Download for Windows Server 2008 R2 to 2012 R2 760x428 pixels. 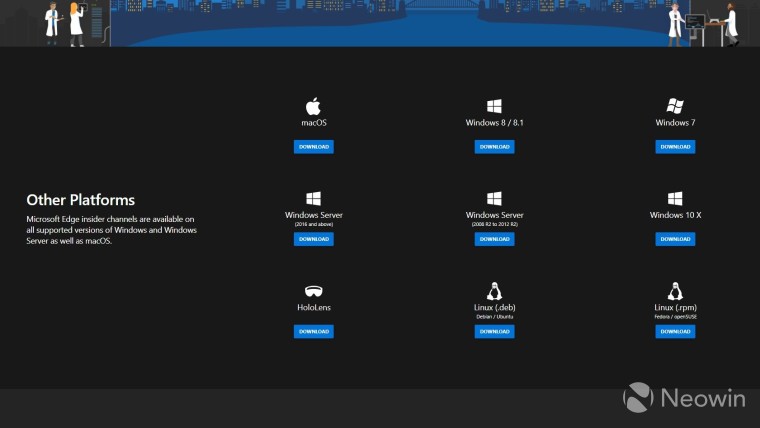click(x=494, y=239)
